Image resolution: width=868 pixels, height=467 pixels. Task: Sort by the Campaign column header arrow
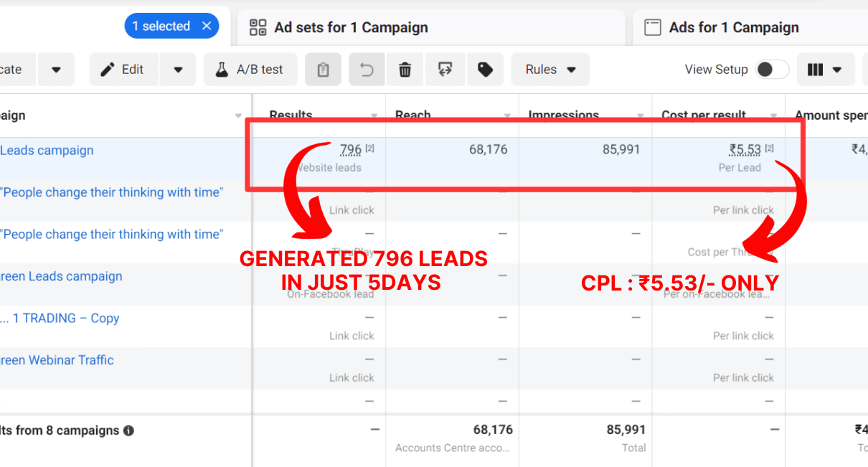click(x=238, y=116)
